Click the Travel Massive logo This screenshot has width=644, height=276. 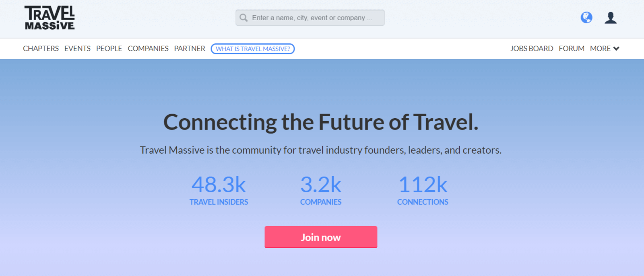pyautogui.click(x=50, y=18)
